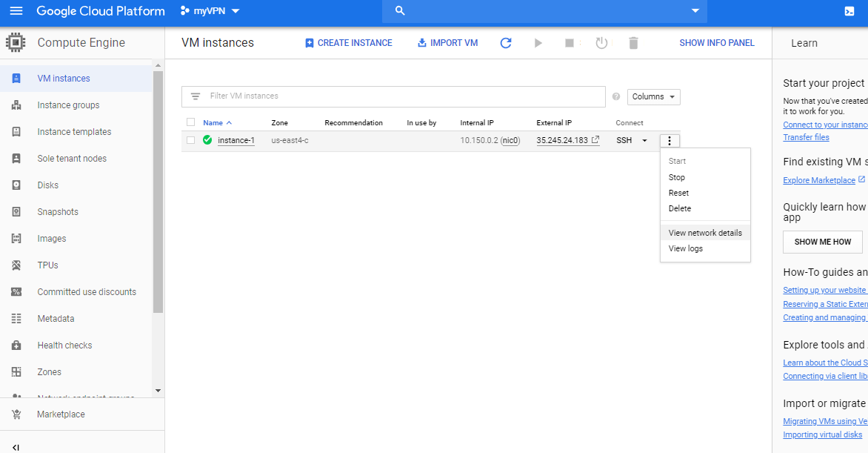Viewport: 868px width, 453px height.
Task: Click the Google Cloud Platform logo
Action: [x=101, y=11]
